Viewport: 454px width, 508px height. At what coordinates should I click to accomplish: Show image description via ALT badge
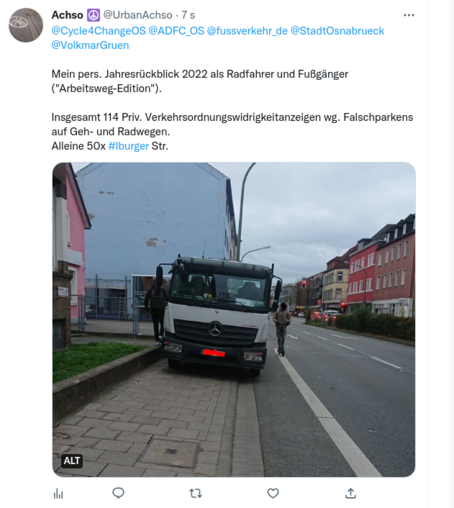coord(72,461)
